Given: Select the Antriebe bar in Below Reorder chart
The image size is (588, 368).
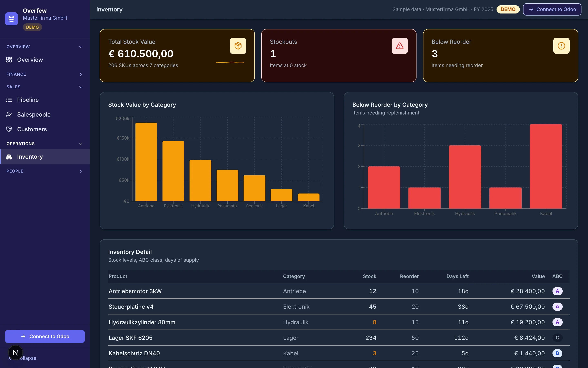Looking at the screenshot, I should (384, 187).
